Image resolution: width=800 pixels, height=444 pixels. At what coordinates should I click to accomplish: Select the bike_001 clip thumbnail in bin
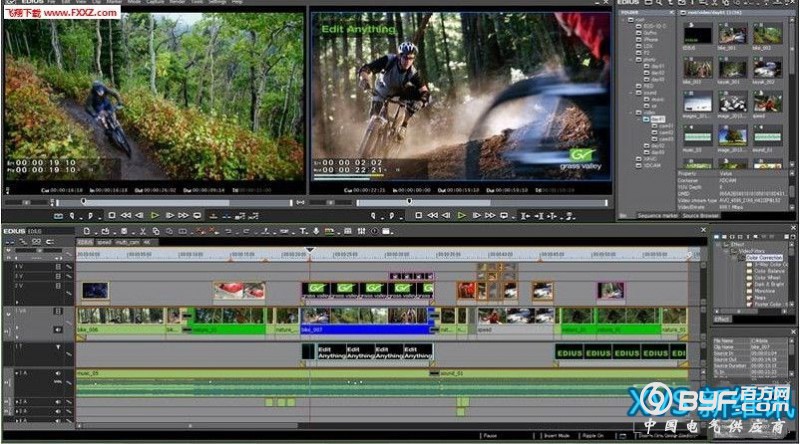tap(731, 38)
